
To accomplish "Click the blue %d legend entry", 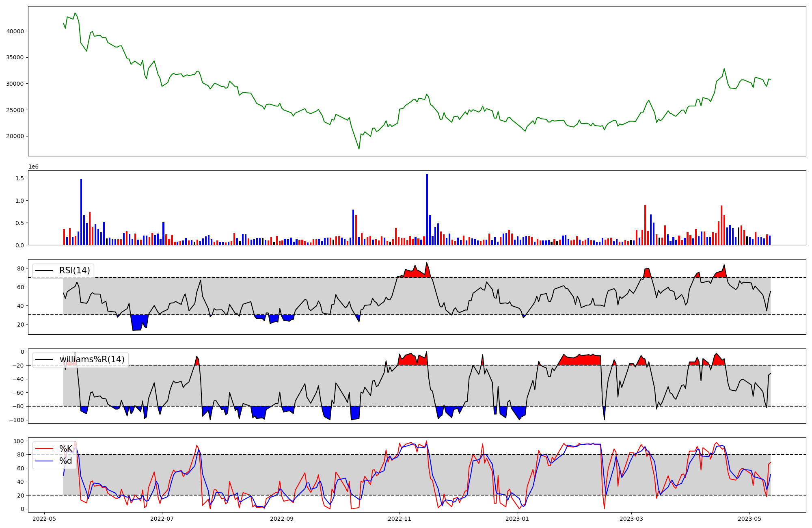I will (x=66, y=461).
